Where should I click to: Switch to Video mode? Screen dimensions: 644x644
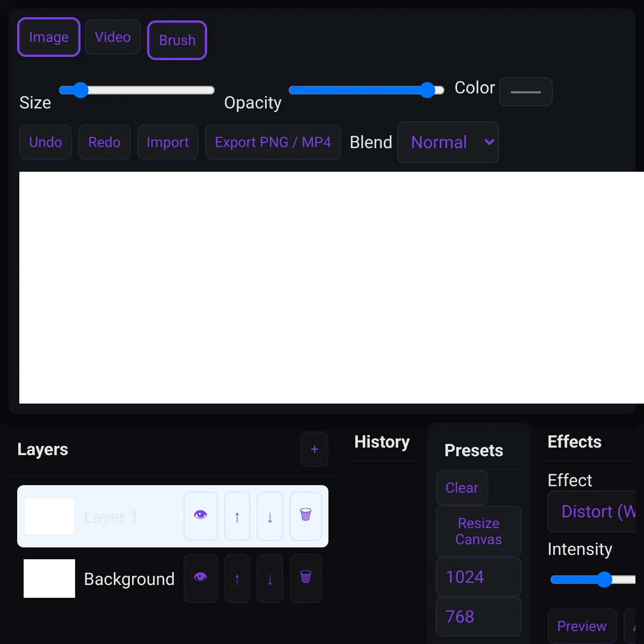[112, 37]
